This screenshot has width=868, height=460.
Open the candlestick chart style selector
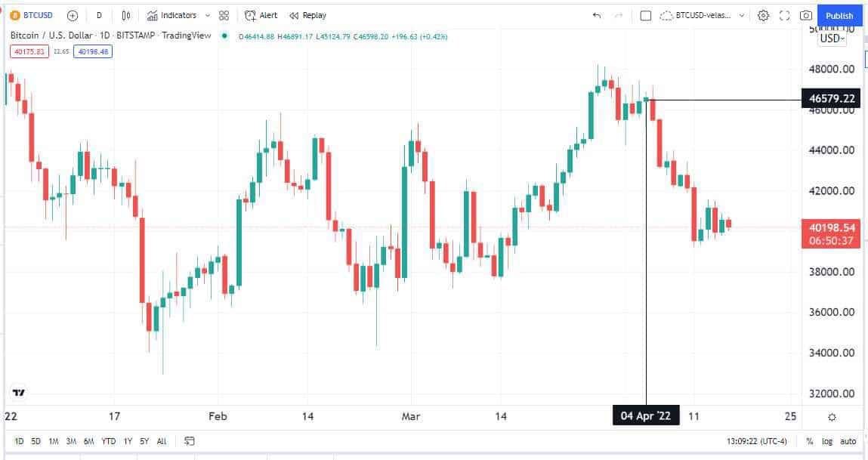pos(126,15)
